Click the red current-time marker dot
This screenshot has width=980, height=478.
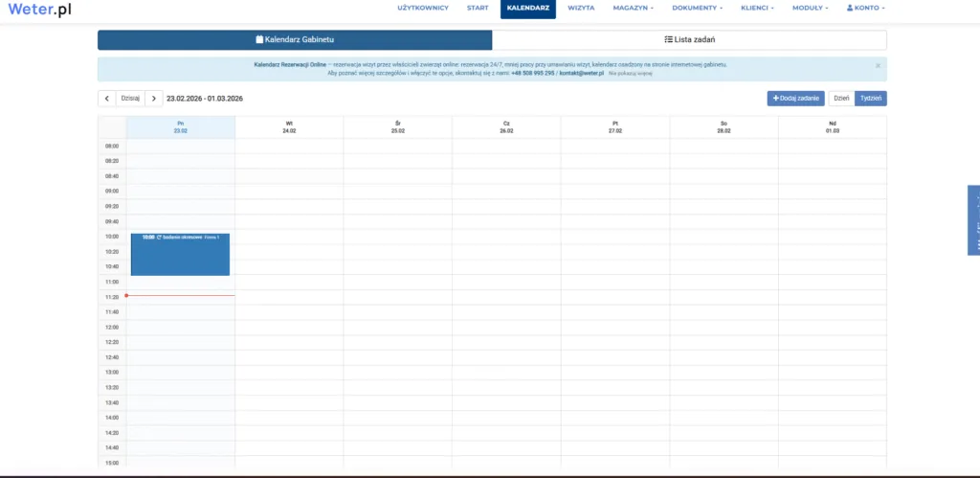pos(126,295)
